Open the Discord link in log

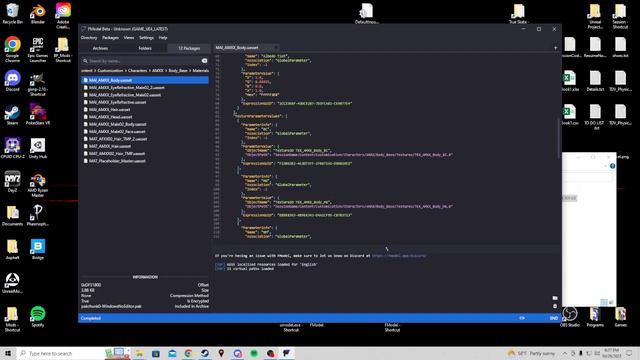coord(398,256)
